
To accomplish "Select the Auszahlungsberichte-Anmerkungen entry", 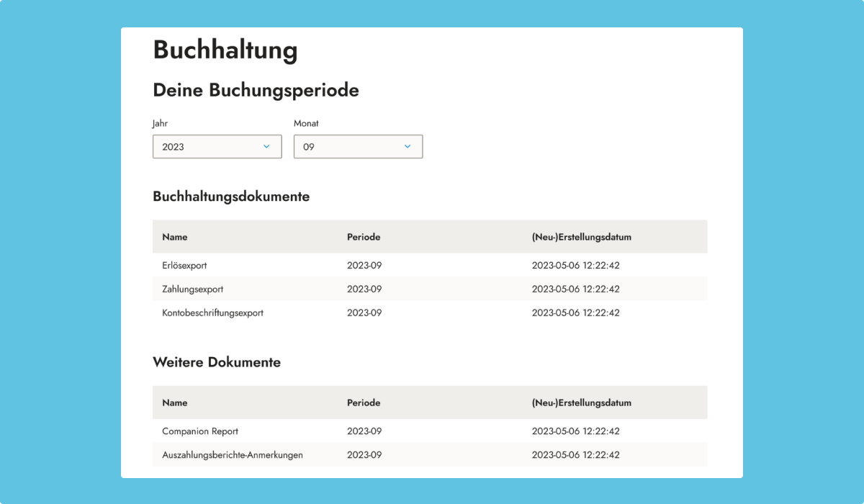I will click(233, 455).
